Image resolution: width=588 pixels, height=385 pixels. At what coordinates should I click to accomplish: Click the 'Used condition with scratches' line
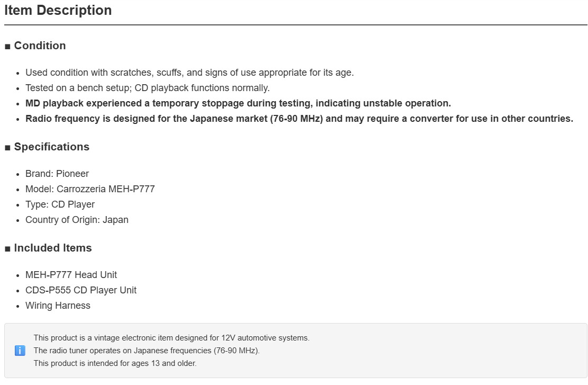(x=190, y=73)
